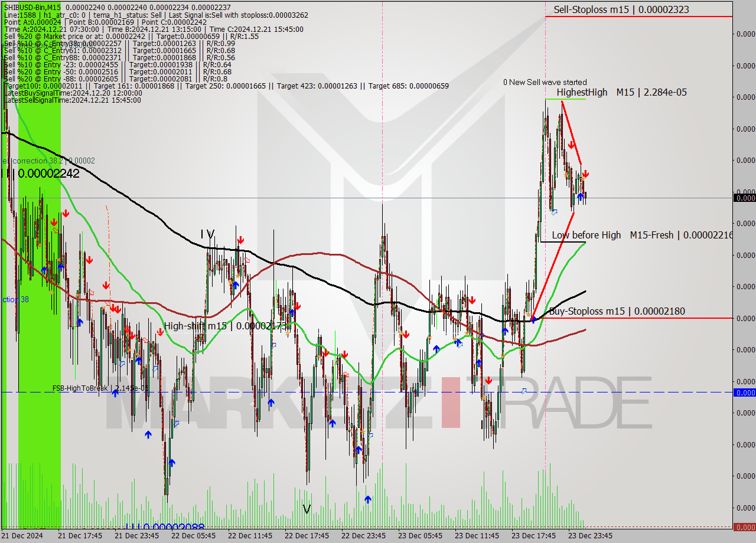This screenshot has width=756, height=543.
Task: Select the 'Sell %10 @ Entry -23' line
Action: 118,64
